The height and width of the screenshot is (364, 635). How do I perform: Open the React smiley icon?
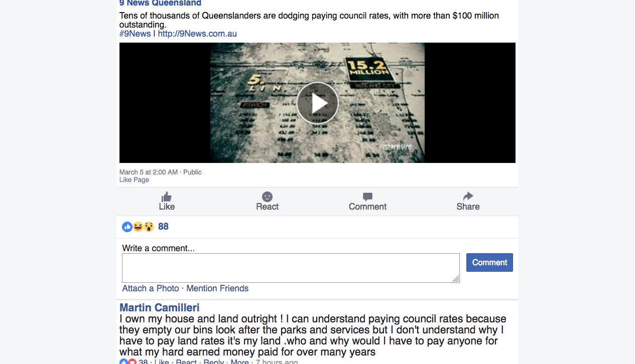tap(267, 197)
